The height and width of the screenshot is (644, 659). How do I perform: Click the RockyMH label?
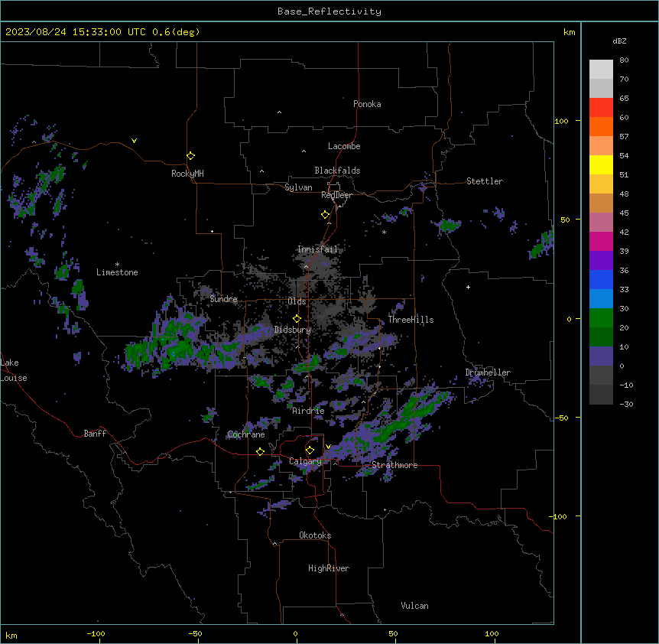[x=187, y=174]
